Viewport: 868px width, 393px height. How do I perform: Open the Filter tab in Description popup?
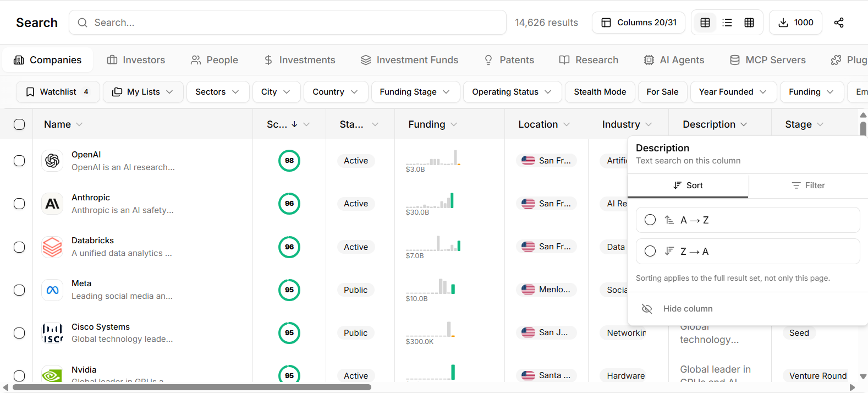coord(808,185)
